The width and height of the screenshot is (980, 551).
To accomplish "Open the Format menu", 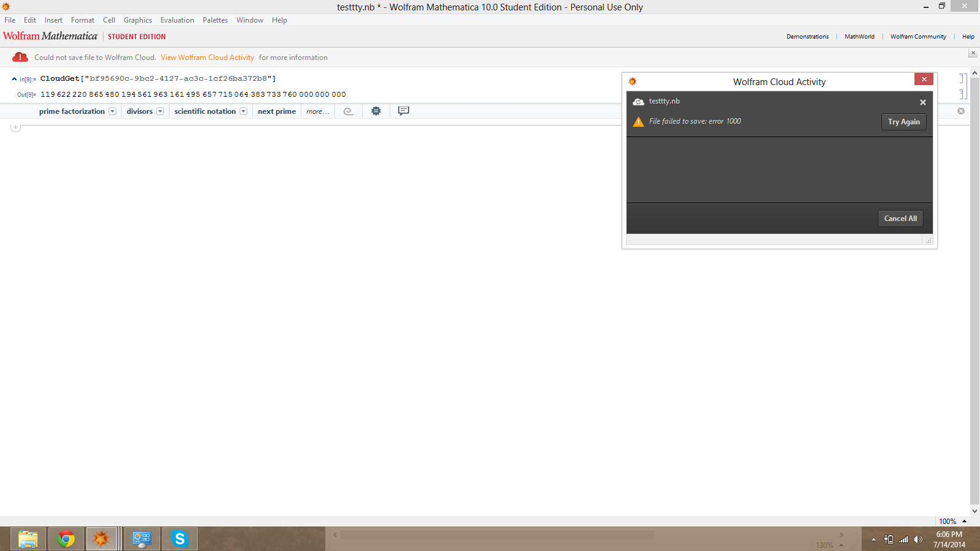I will click(83, 20).
